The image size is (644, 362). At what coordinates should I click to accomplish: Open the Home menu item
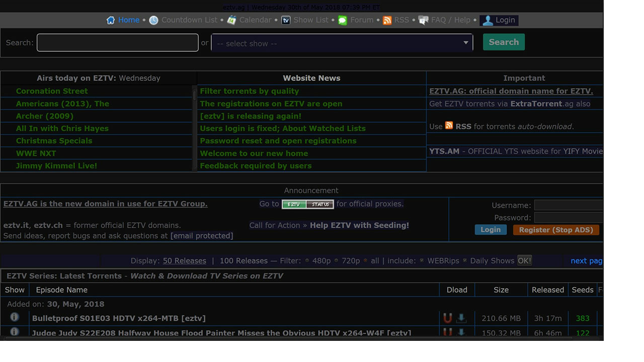pos(129,20)
